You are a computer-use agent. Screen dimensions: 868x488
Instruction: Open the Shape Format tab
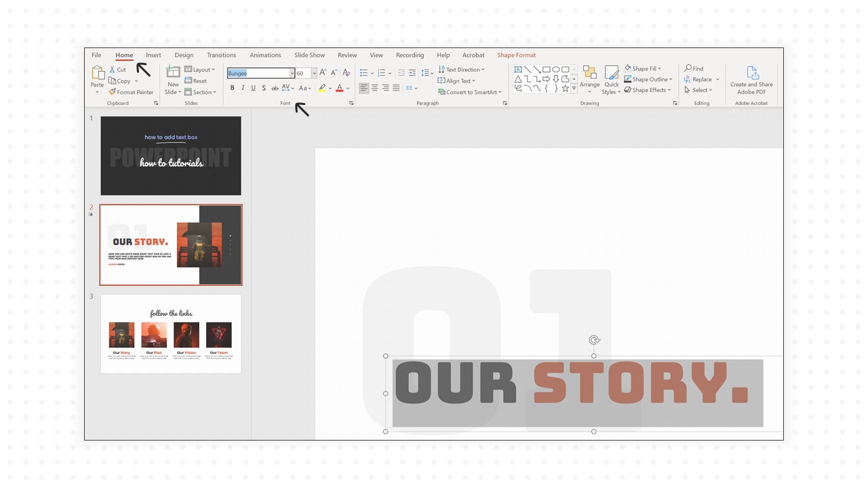[516, 55]
